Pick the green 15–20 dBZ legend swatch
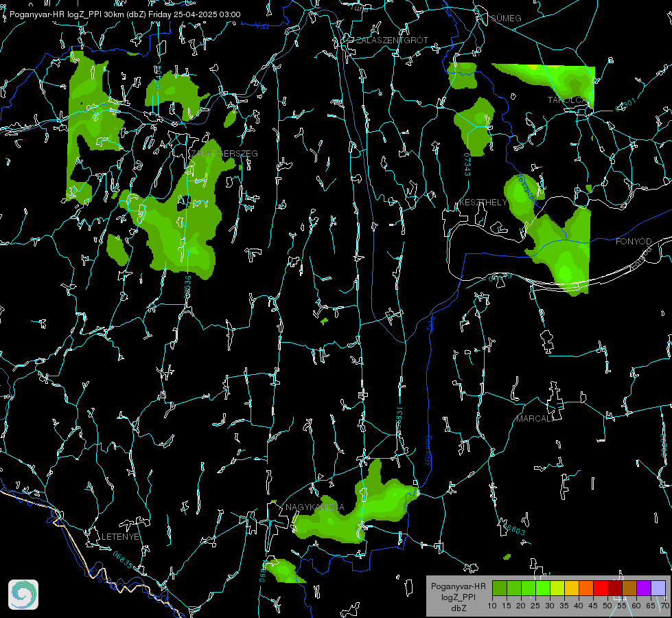 pyautogui.click(x=514, y=588)
